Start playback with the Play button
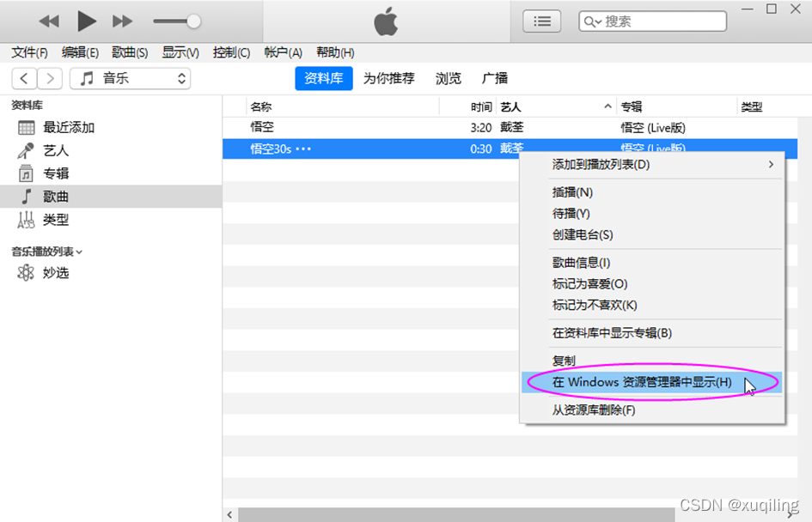The height and width of the screenshot is (522, 812). (x=87, y=21)
